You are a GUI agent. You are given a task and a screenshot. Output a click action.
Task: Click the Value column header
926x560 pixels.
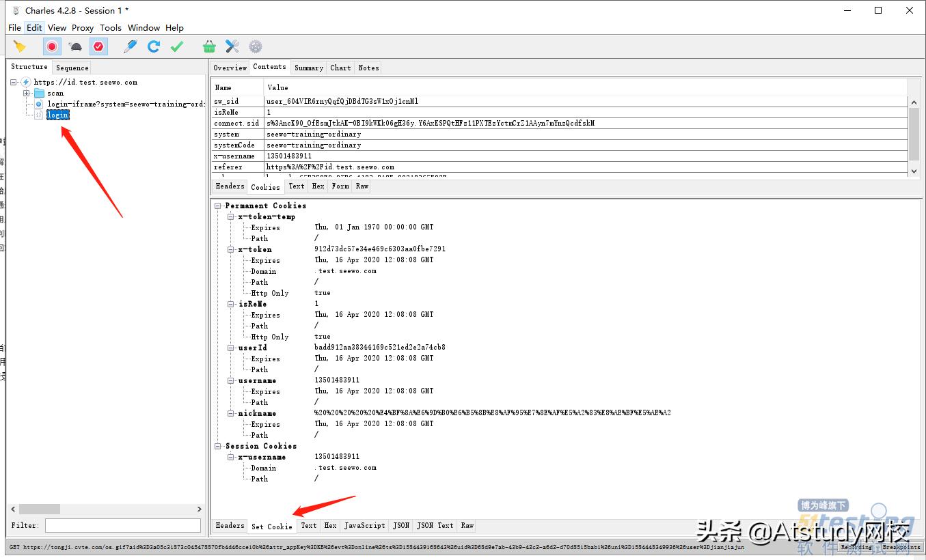(x=586, y=87)
